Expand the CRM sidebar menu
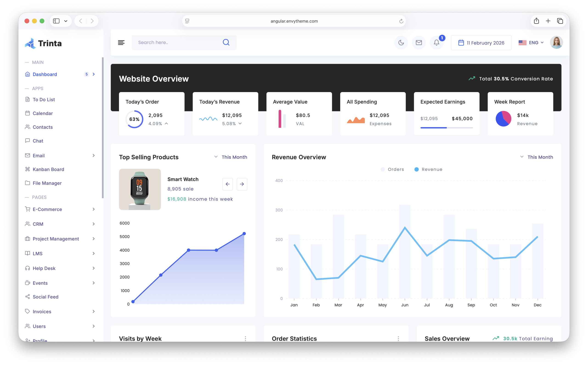 (x=38, y=224)
